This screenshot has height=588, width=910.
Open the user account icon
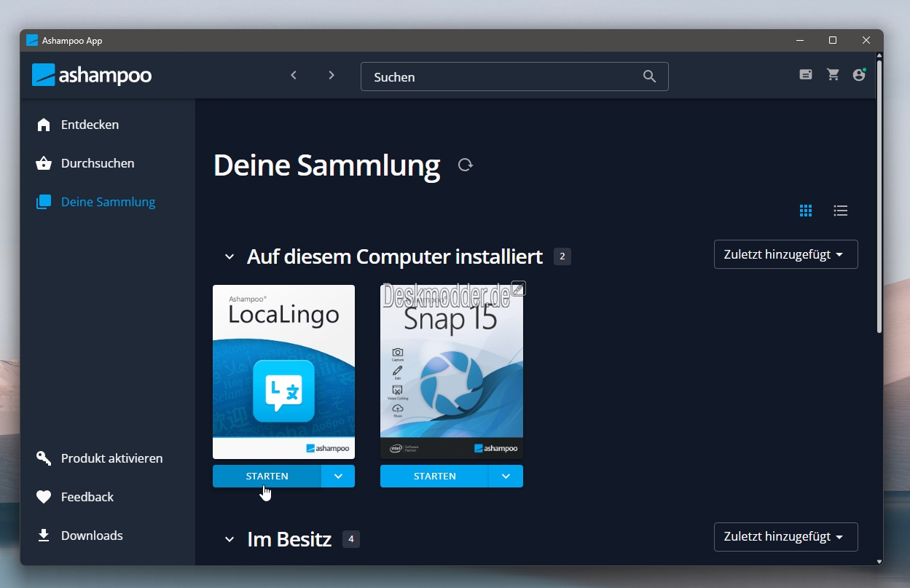[x=859, y=74]
